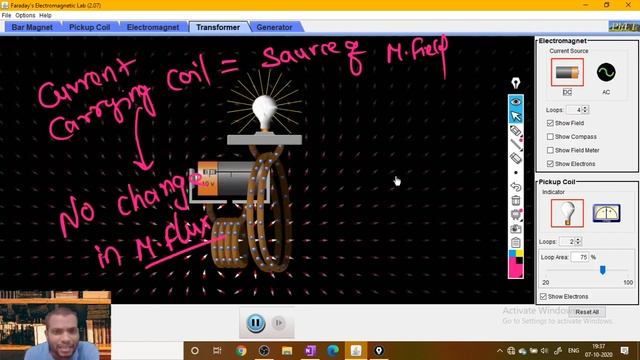The image size is (640, 360).
Task: Click the PhET logo at top right
Action: point(624,27)
